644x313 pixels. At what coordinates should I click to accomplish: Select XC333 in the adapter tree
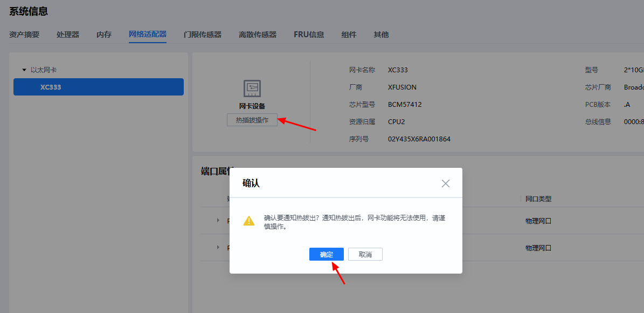point(98,87)
